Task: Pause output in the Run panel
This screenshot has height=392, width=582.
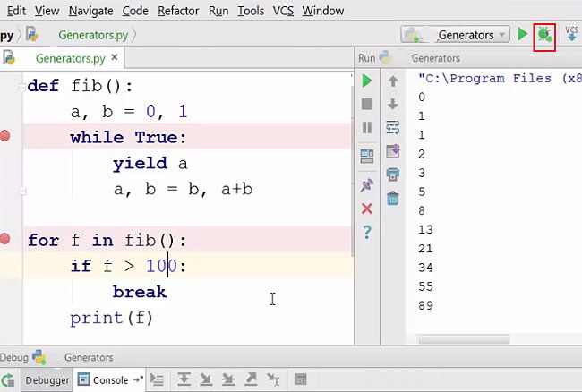Action: coord(367,128)
